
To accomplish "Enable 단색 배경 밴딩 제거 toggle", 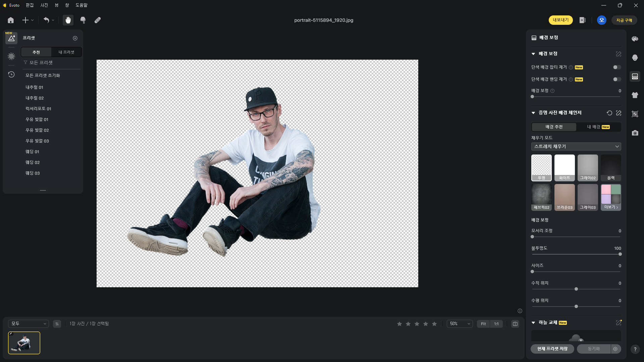I will pos(617,79).
